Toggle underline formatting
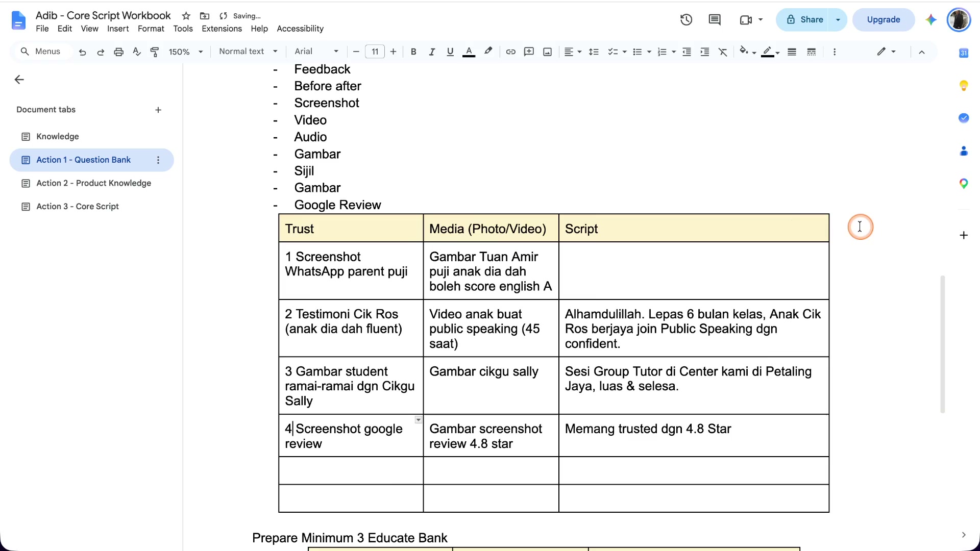This screenshot has width=980, height=551. pyautogui.click(x=450, y=52)
